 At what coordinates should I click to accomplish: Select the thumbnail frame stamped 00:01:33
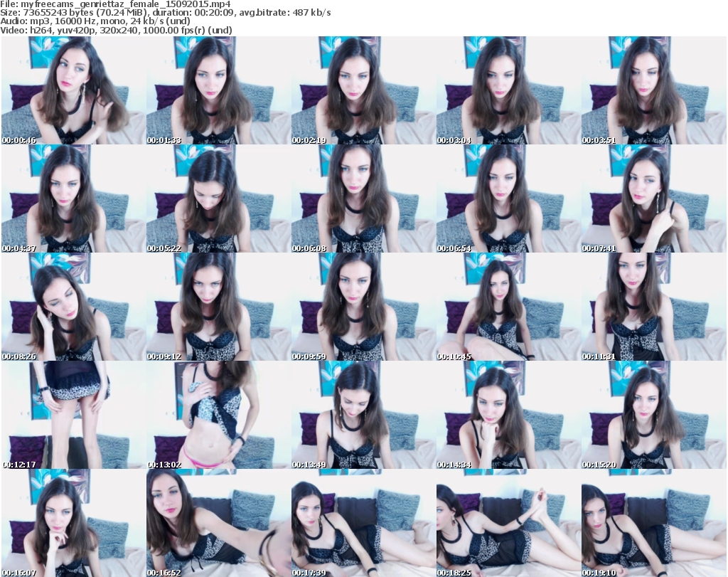tap(219, 90)
